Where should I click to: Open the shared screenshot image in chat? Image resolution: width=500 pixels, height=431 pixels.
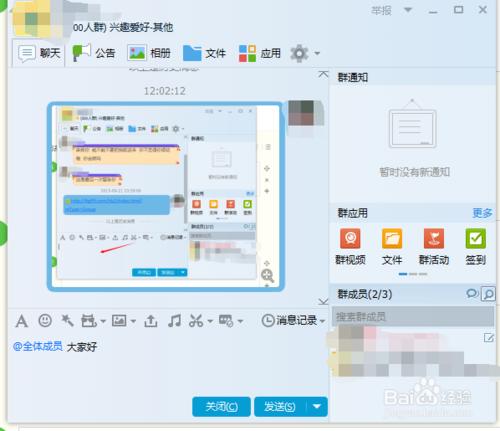166,197
